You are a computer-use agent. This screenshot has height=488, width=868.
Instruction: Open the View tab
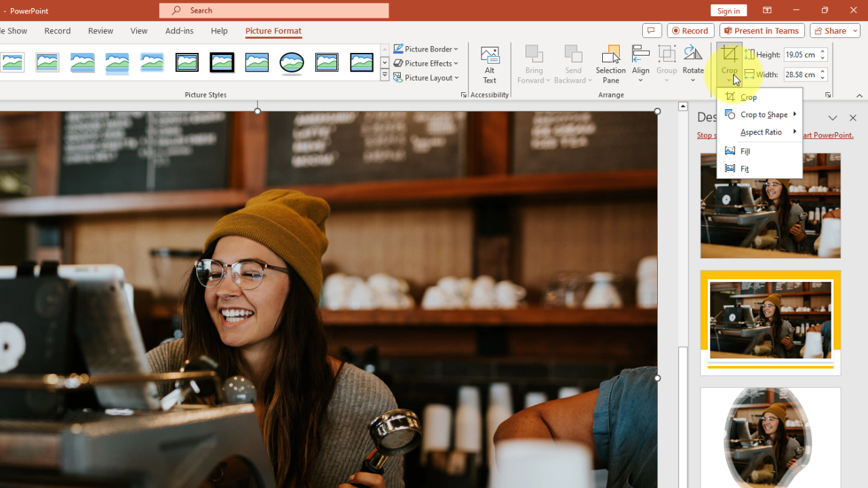139,30
